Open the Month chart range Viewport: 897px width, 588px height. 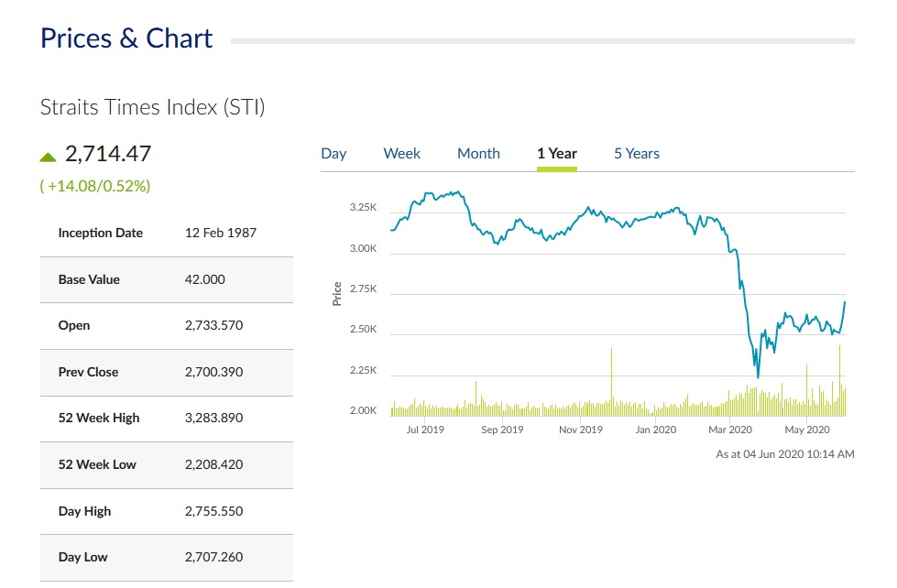(478, 154)
